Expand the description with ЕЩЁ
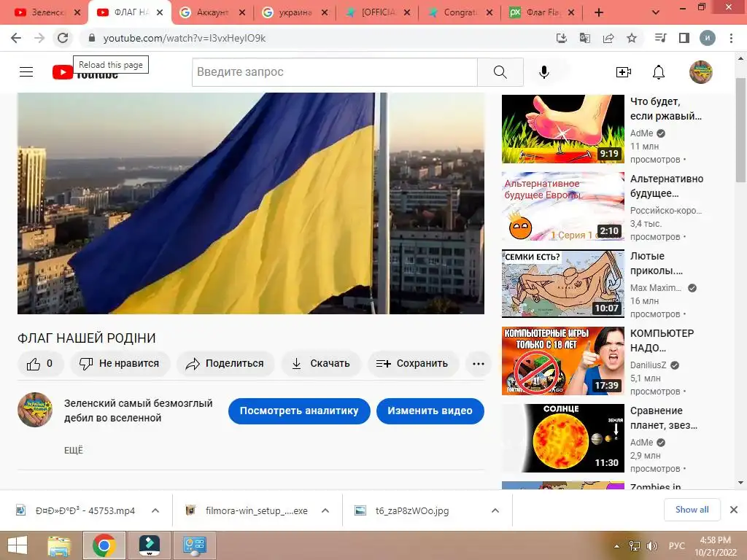 click(x=74, y=451)
